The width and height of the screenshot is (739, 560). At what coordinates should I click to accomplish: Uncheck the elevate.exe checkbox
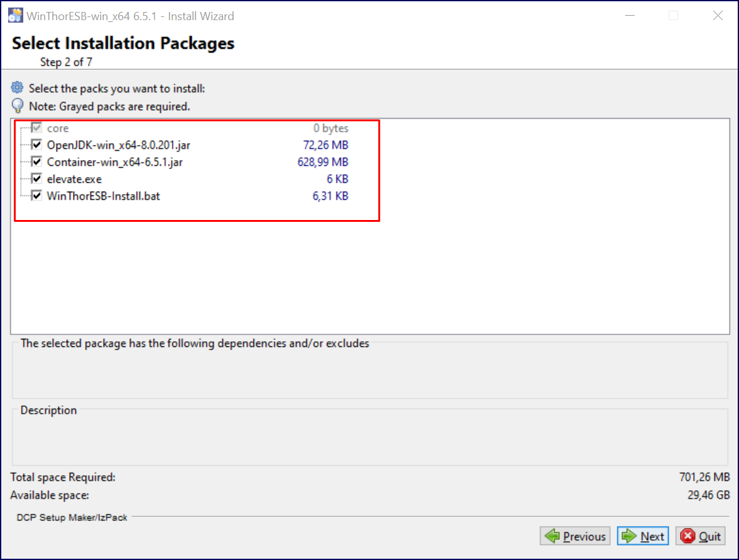coord(36,178)
